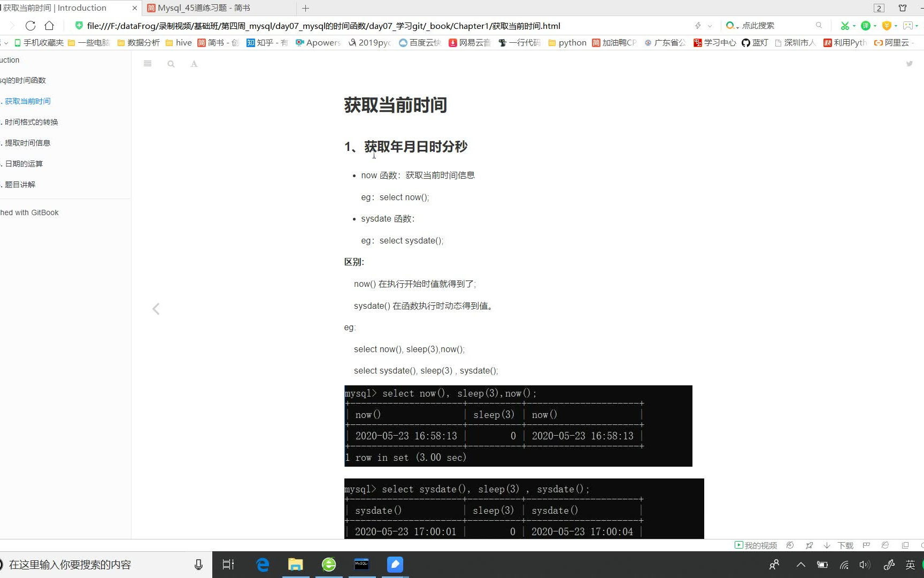Click the green translate 译 icon
The height and width of the screenshot is (578, 924).
(865, 26)
